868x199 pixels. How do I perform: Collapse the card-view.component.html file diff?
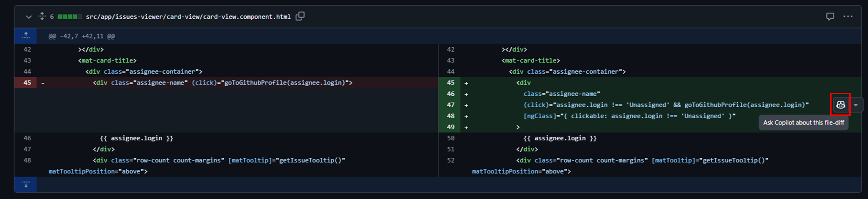pos(29,17)
